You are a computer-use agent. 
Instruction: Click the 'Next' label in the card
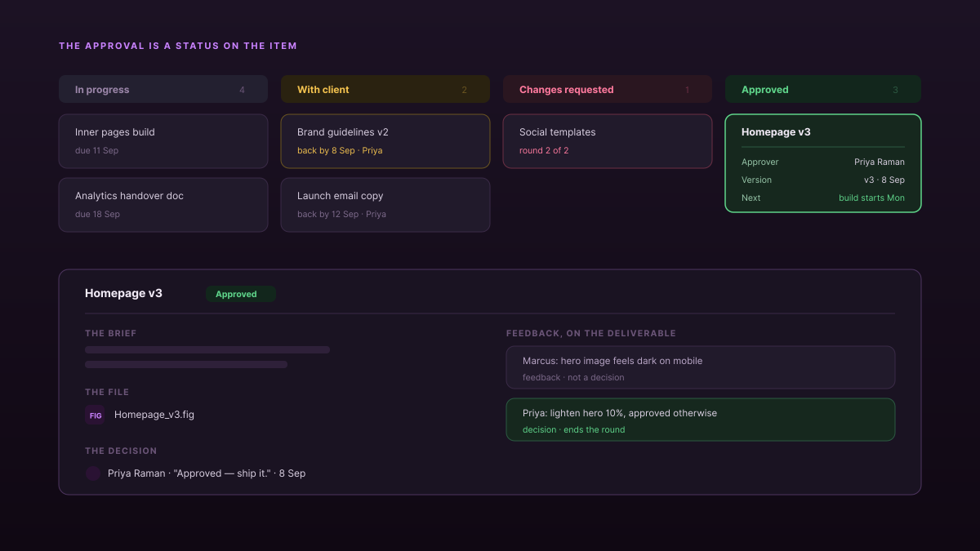[751, 198]
